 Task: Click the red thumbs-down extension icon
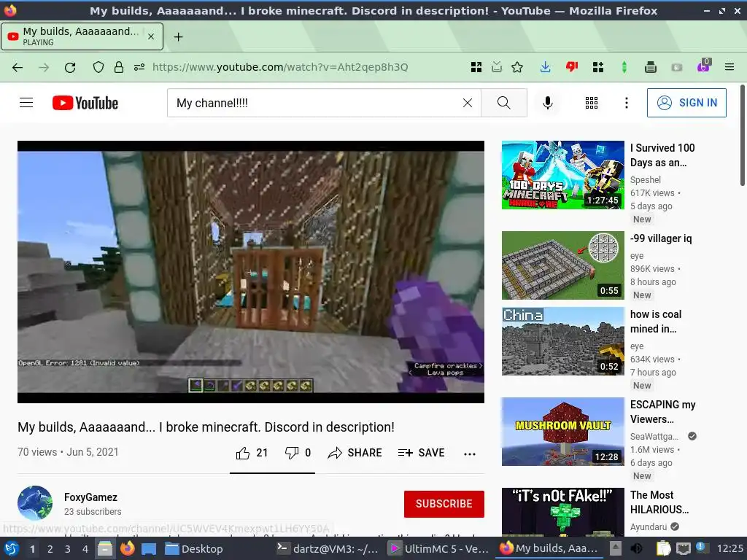pyautogui.click(x=572, y=67)
